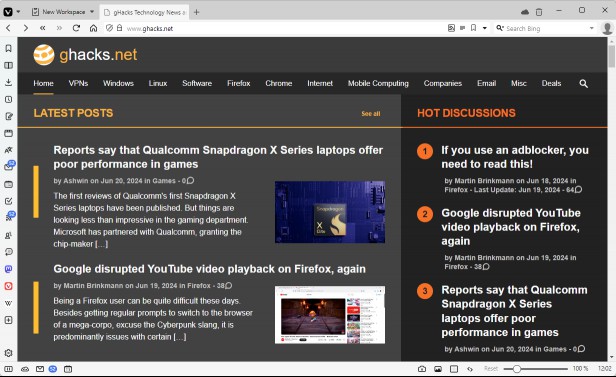Screen dimensions: 616x377
Task: Bookmark this page from address bar
Action: coord(473,28)
